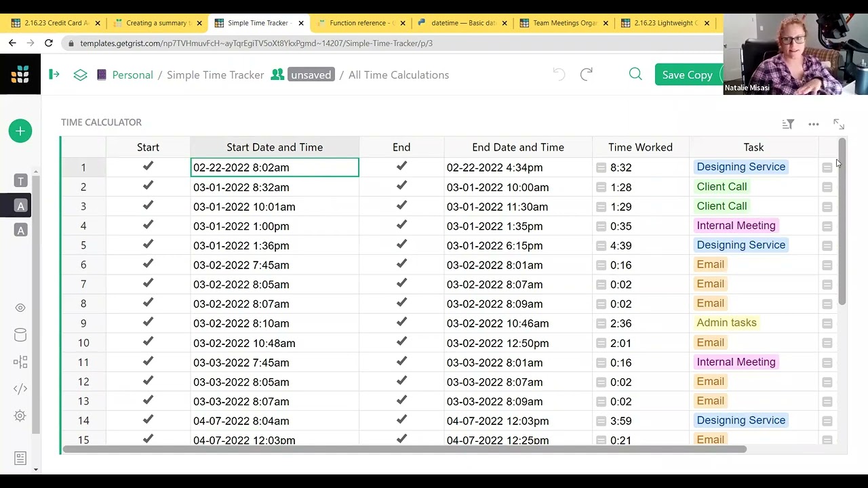Toggle the Start checkmark in row 1

coord(148,167)
